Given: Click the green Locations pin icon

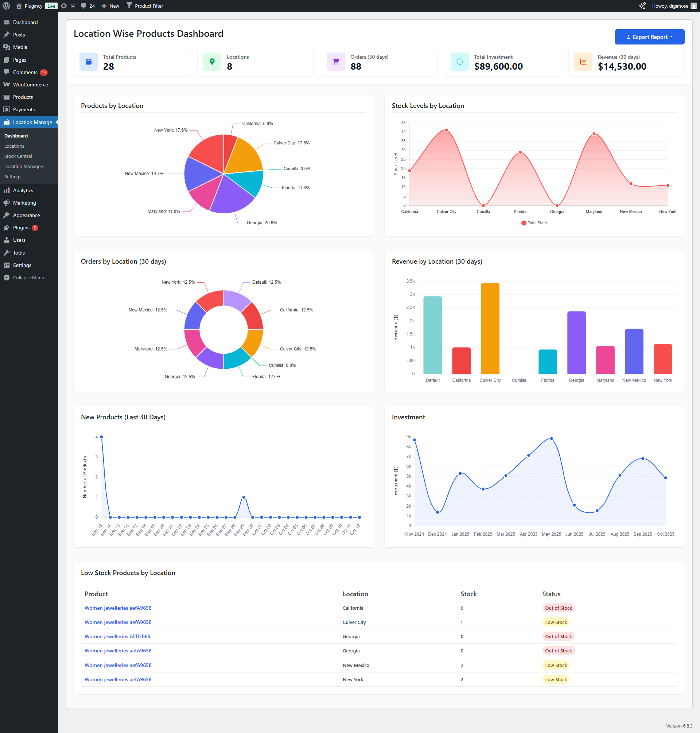Looking at the screenshot, I should tap(212, 62).
